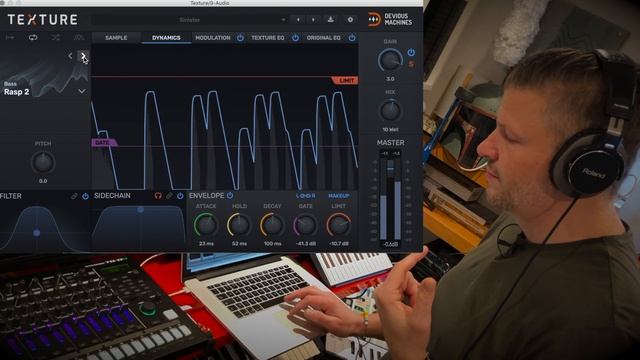Image resolution: width=640 pixels, height=360 pixels.
Task: Click the -10.7 dB Limit value
Action: pyautogui.click(x=338, y=244)
